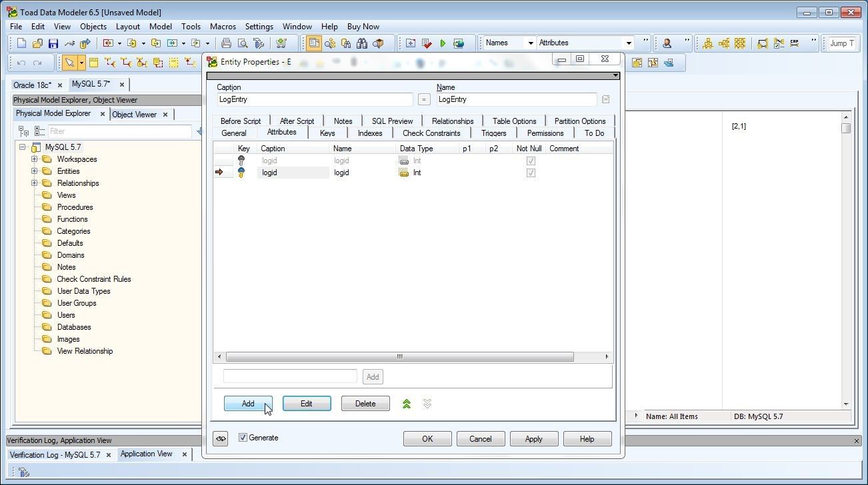Image resolution: width=868 pixels, height=485 pixels.
Task: Click the Cancel button
Action: pos(481,439)
